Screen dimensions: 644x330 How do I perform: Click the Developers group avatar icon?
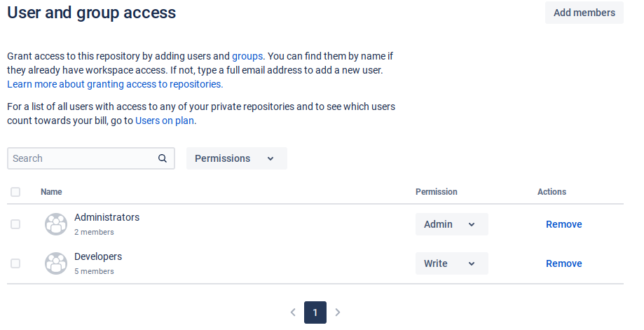coord(56,263)
